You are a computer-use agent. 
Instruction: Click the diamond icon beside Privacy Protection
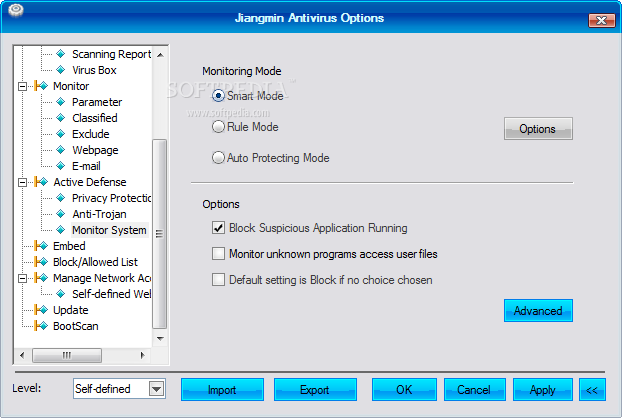tap(61, 197)
